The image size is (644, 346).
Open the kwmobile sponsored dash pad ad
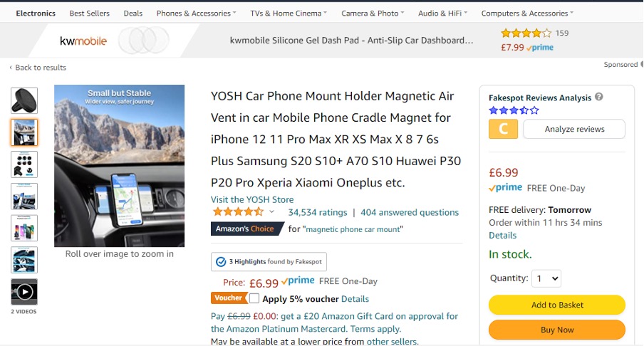coord(351,41)
